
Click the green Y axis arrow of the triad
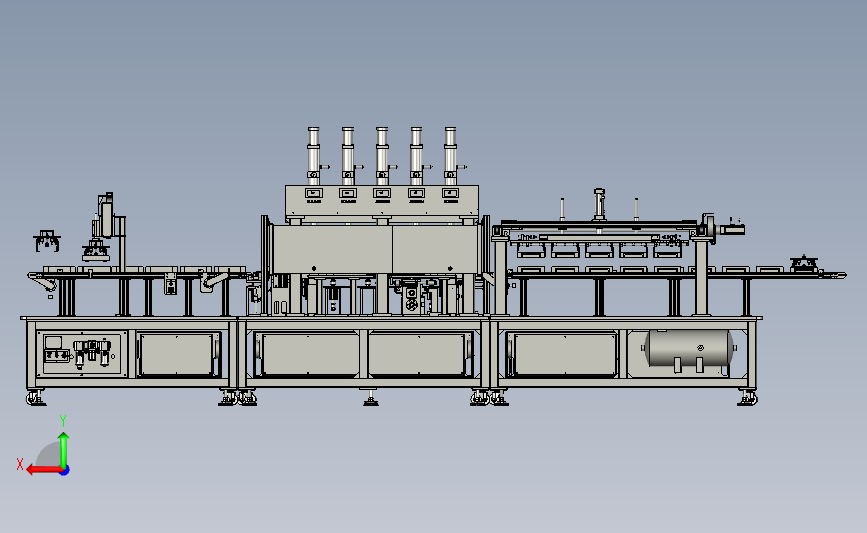(x=64, y=449)
